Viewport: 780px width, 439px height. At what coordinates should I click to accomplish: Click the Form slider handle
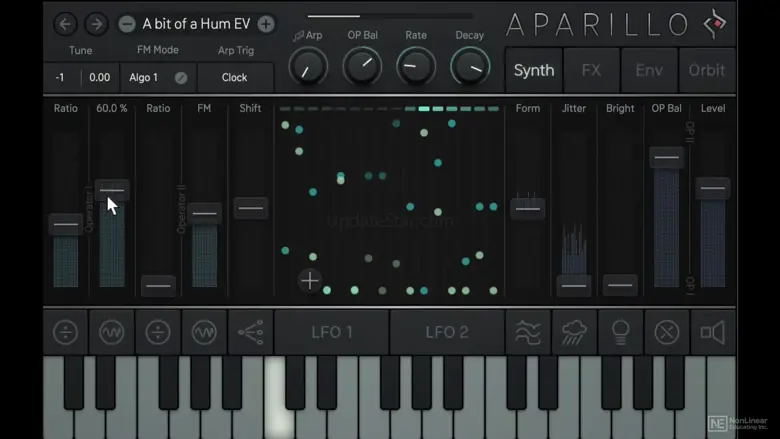pyautogui.click(x=528, y=209)
